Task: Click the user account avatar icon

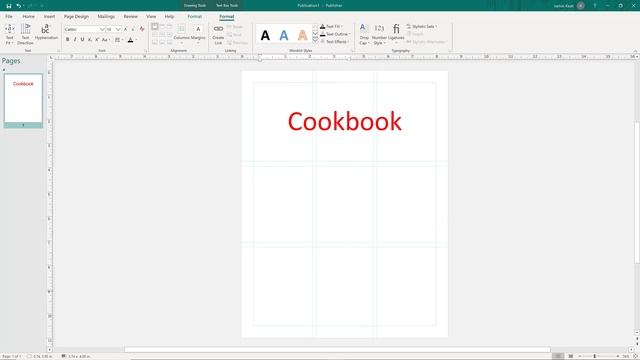Action: point(581,6)
